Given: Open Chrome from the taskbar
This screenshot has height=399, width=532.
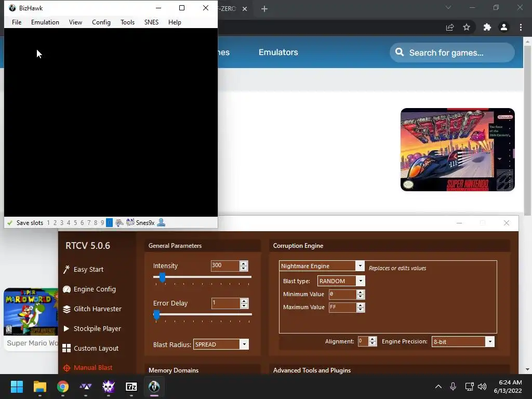Looking at the screenshot, I should click(x=63, y=387).
